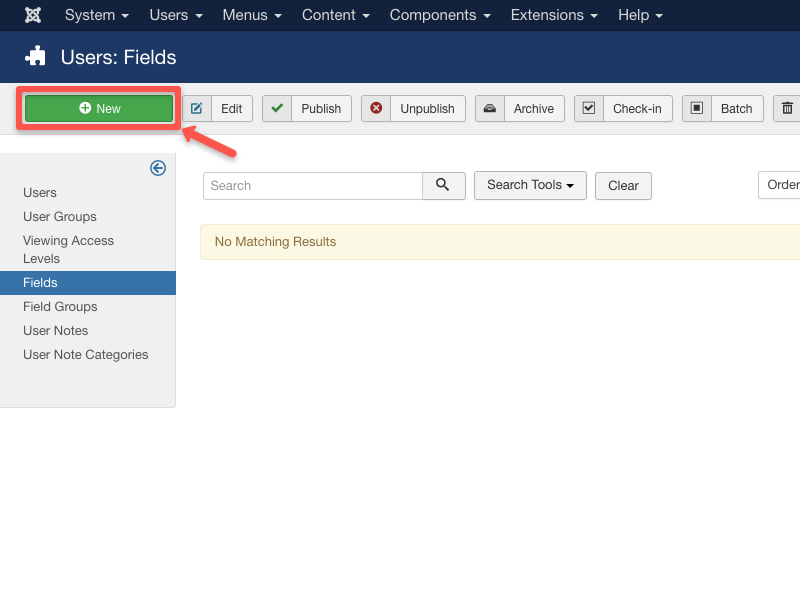Open the System menu
Viewport: 800px width, 600px height.
pyautogui.click(x=97, y=15)
